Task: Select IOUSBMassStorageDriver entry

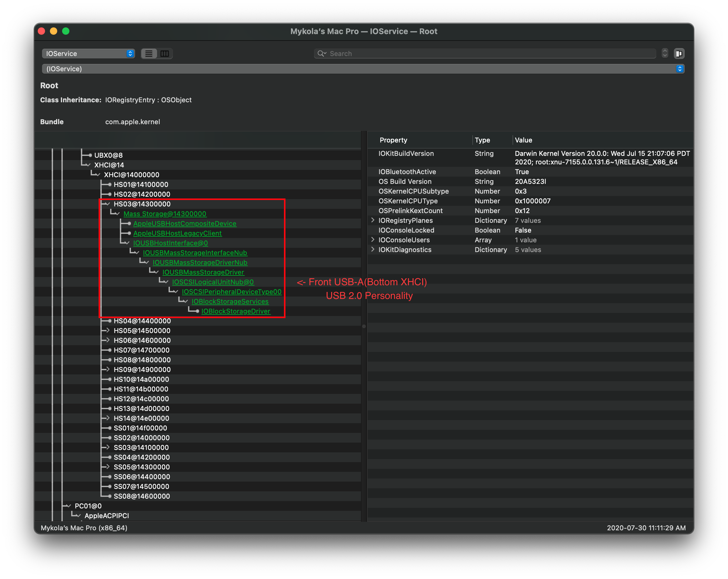Action: pos(203,272)
